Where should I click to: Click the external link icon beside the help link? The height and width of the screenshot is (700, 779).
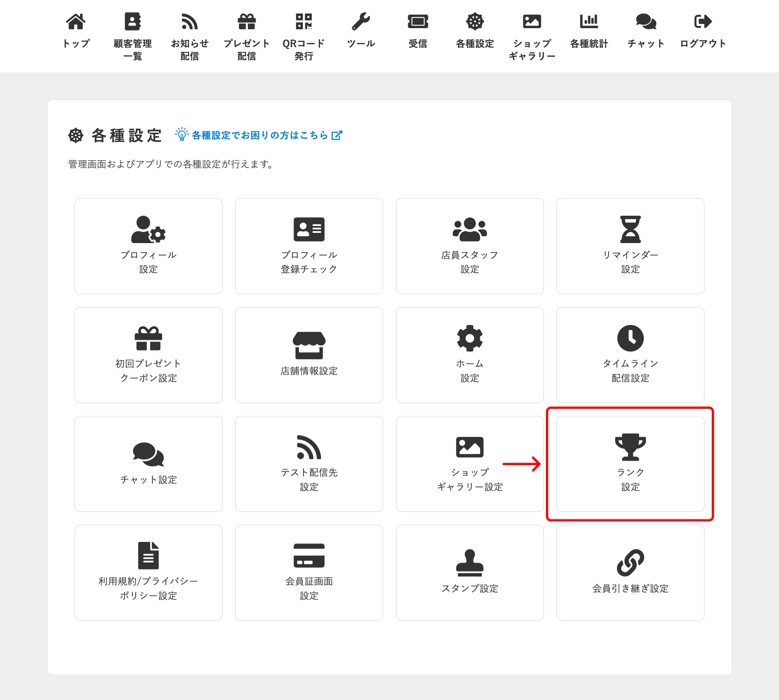337,135
